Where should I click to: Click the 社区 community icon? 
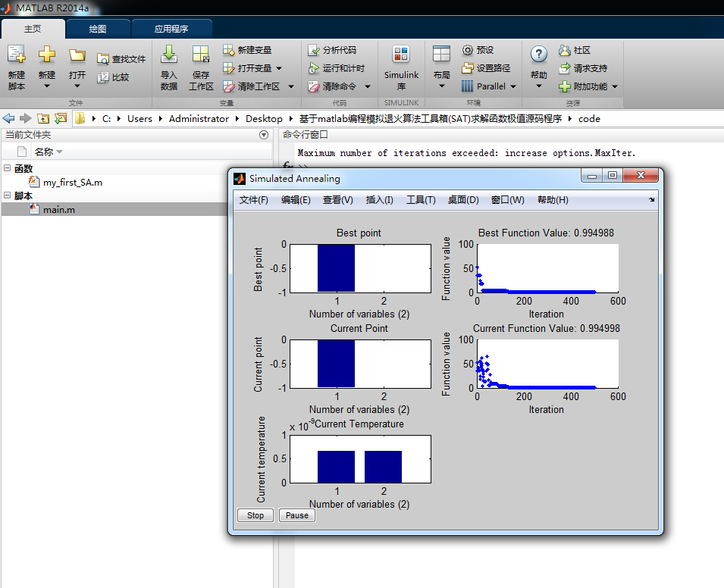point(564,50)
